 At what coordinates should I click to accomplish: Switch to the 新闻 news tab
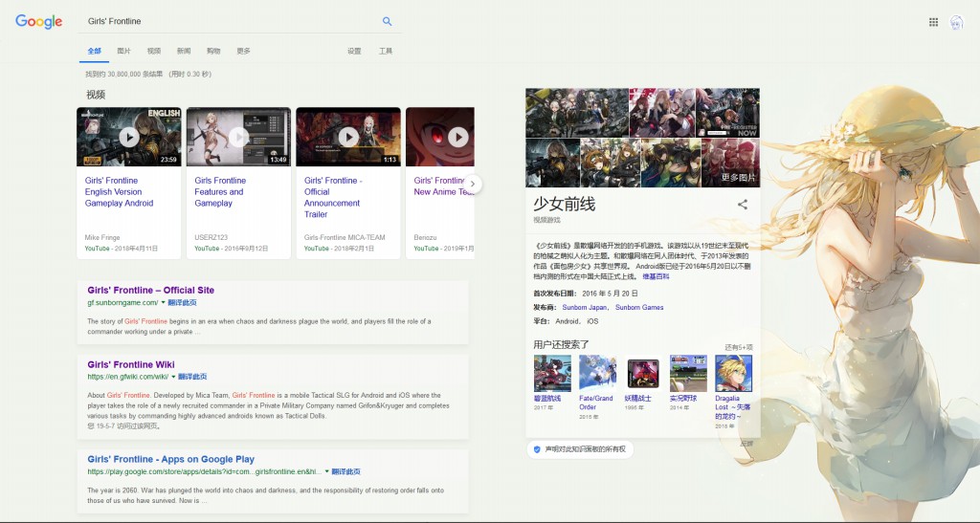pyautogui.click(x=184, y=51)
